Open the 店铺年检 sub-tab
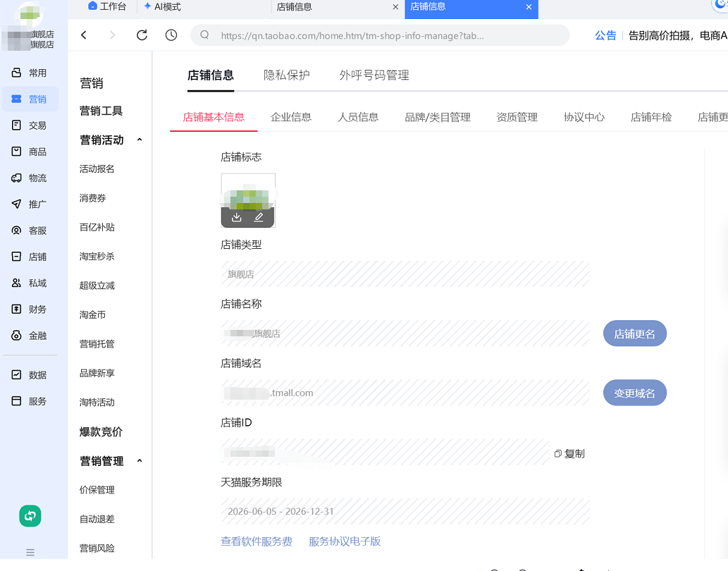The width and height of the screenshot is (728, 571). tap(651, 117)
